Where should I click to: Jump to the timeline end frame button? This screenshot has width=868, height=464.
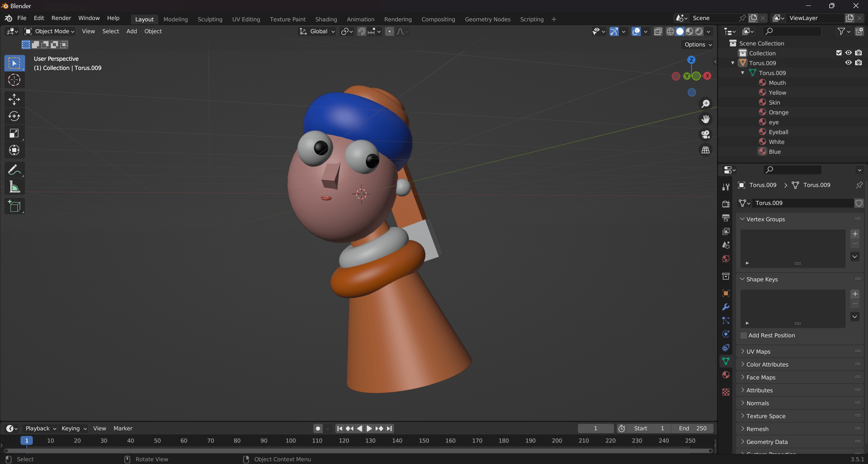point(389,429)
